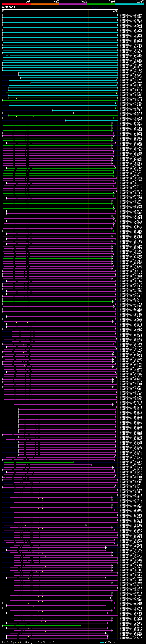Click hit label UniRef100_B5KV37
Screen dimensions: 146x644
(131, 72)
